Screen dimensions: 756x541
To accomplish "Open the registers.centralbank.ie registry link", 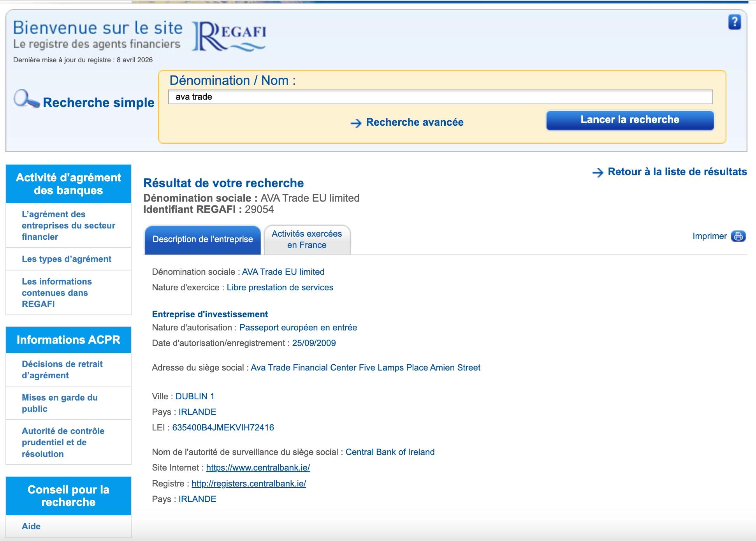I will (x=249, y=483).
